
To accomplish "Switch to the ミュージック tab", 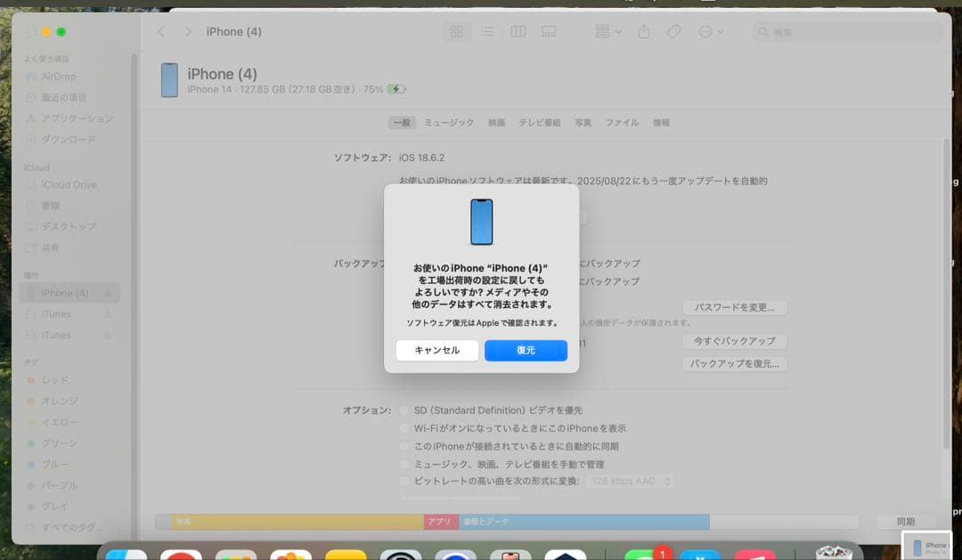I will tap(448, 123).
